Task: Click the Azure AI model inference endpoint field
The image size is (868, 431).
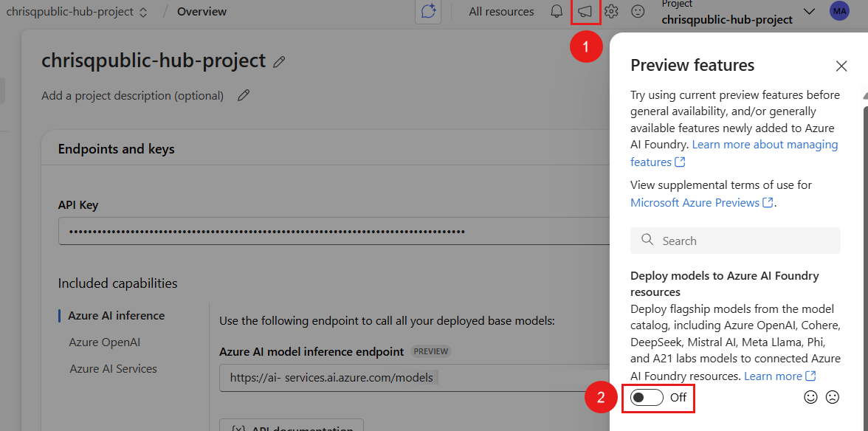Action: [415, 378]
